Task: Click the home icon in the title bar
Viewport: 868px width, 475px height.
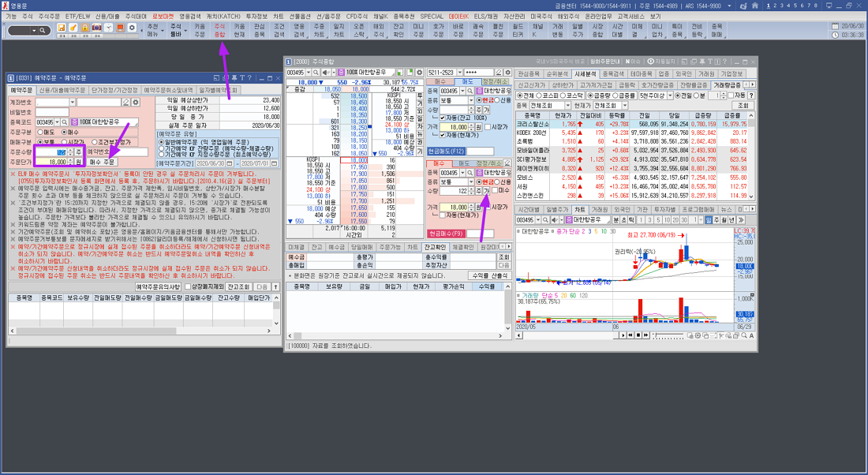Action: [755, 6]
